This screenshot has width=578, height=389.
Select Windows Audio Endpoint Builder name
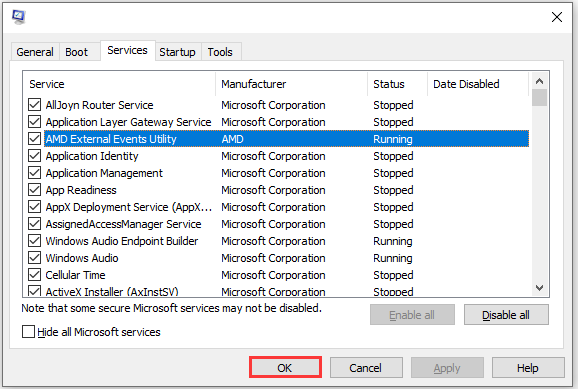122,241
